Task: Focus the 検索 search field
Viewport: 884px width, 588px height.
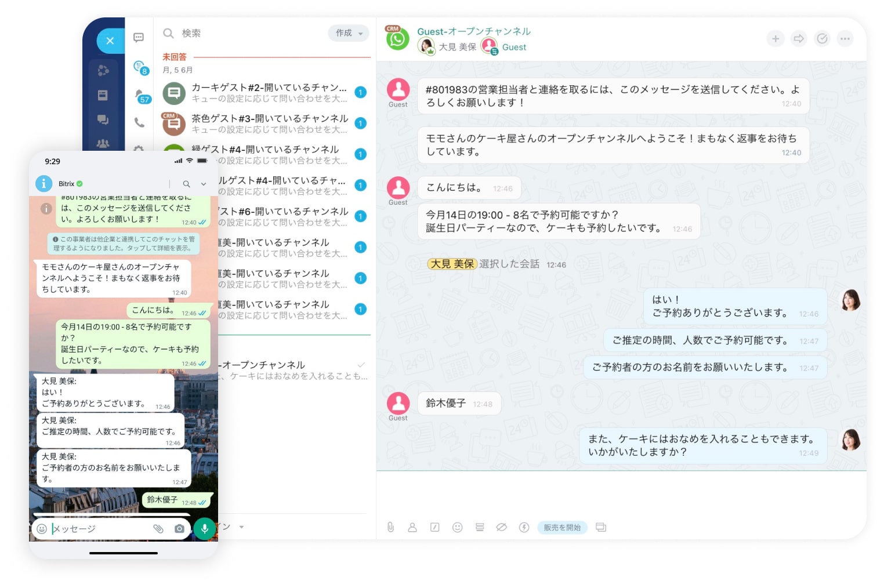Action: tap(244, 33)
